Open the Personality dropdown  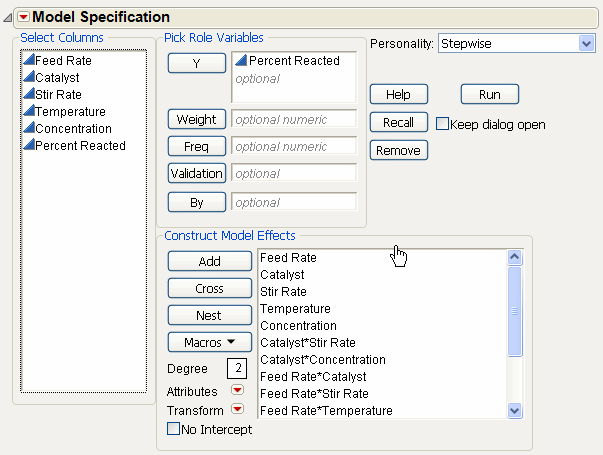tap(586, 44)
